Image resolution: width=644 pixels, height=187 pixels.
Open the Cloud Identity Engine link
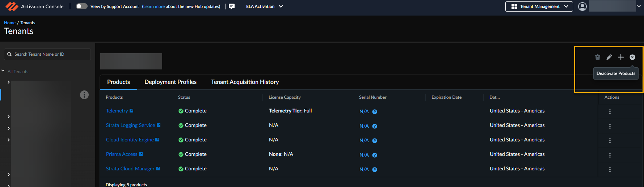[130, 140]
